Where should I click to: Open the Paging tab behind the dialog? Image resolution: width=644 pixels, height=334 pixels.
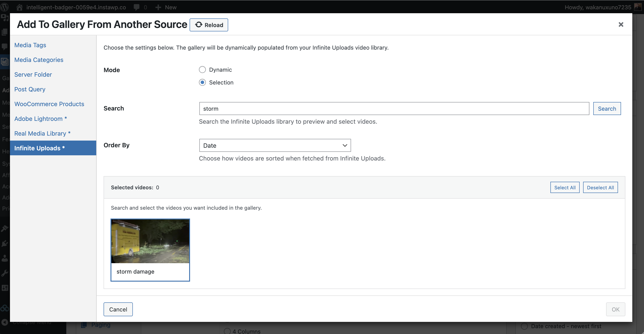pyautogui.click(x=101, y=325)
